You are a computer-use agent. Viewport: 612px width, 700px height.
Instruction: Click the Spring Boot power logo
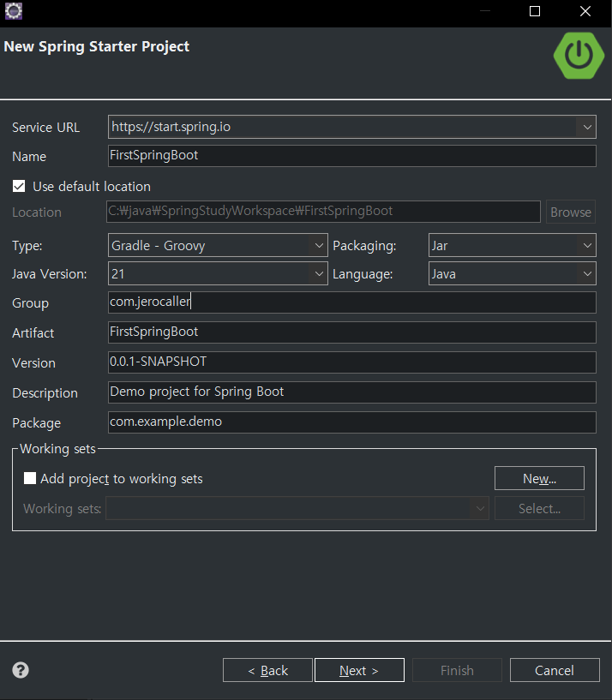click(x=579, y=56)
